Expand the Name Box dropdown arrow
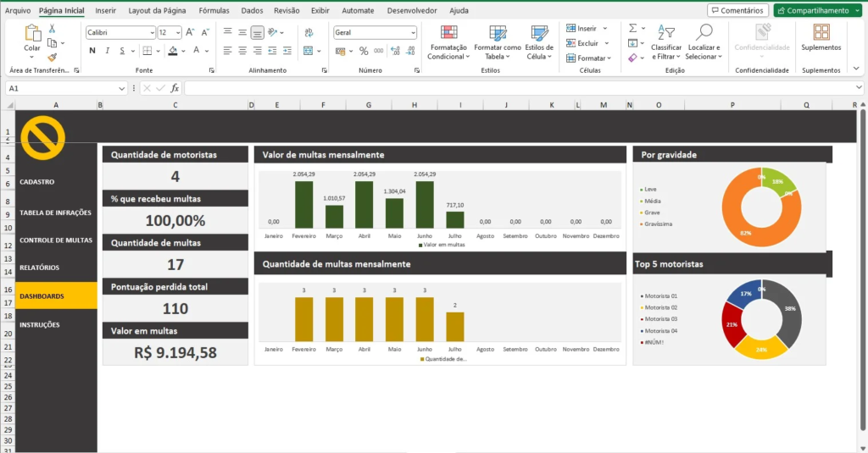Viewport: 868px width, 453px height. [122, 88]
